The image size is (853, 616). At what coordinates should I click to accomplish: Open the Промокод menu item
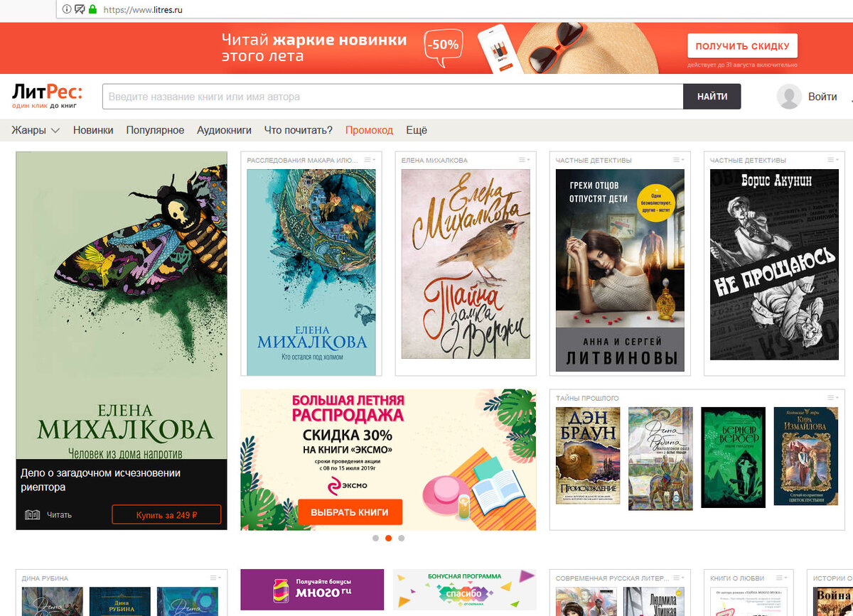tap(369, 130)
